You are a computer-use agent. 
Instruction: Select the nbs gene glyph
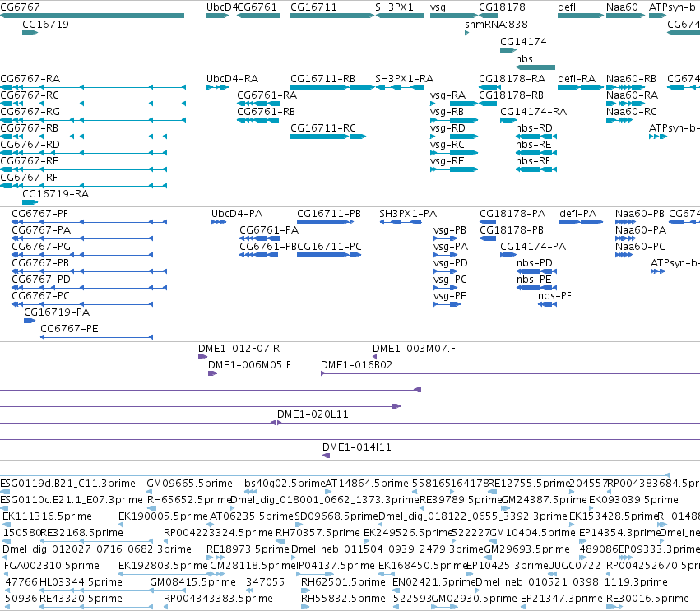(535, 67)
